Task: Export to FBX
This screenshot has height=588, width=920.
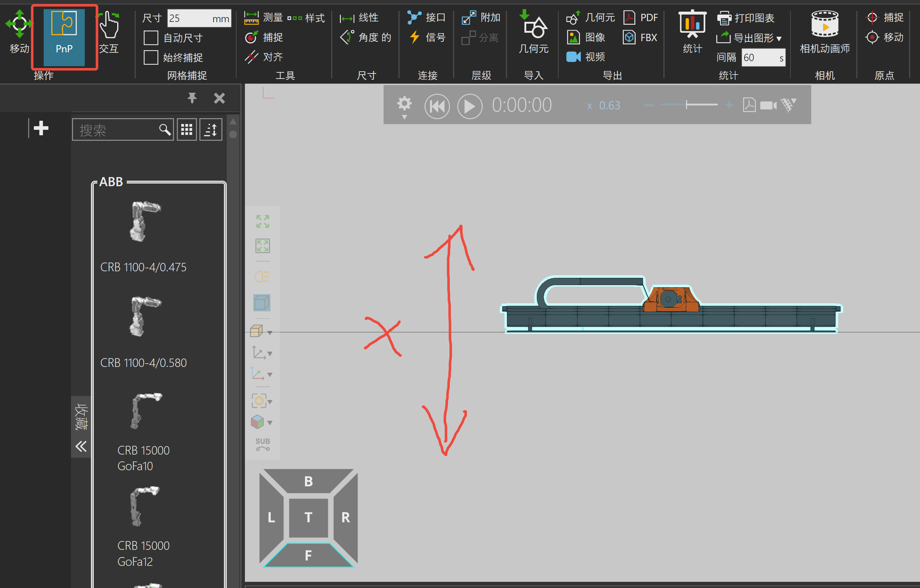Action: pyautogui.click(x=640, y=37)
